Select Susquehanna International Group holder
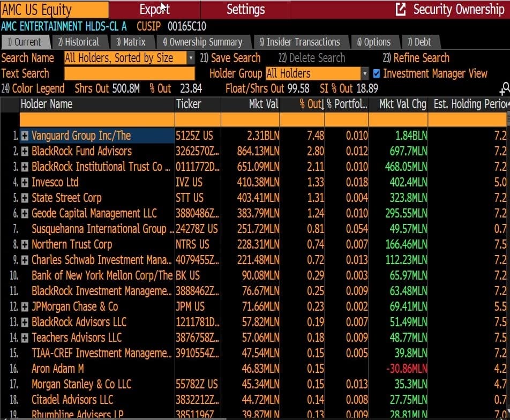The height and width of the screenshot is (420, 510). 103,229
